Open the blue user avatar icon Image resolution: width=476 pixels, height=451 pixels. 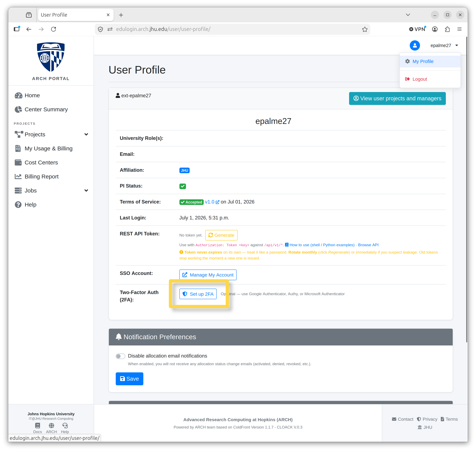point(415,45)
